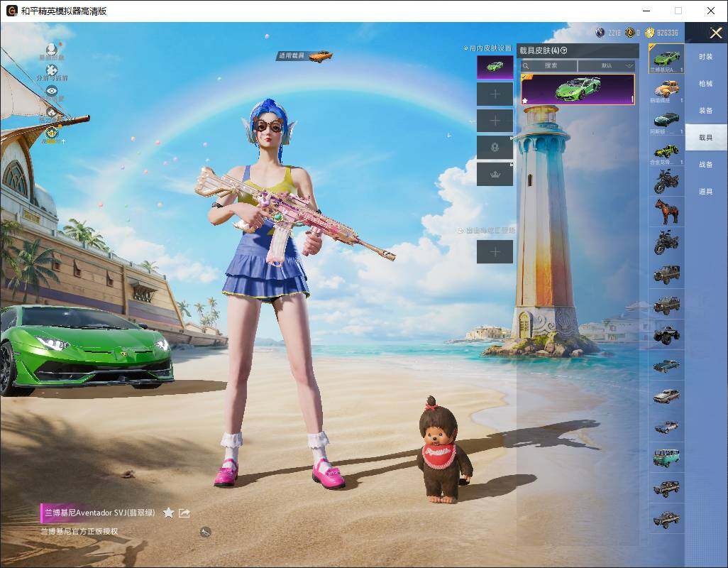Viewport: 728px width, 568px height.
Task: Expand the 默认 sort dropdown
Action: 607,65
